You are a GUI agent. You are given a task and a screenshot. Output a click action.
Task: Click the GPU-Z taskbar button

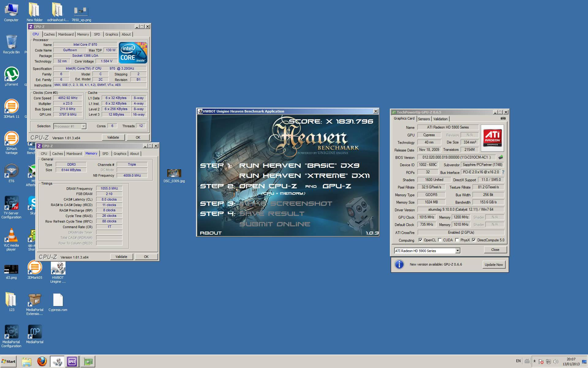[x=88, y=361]
